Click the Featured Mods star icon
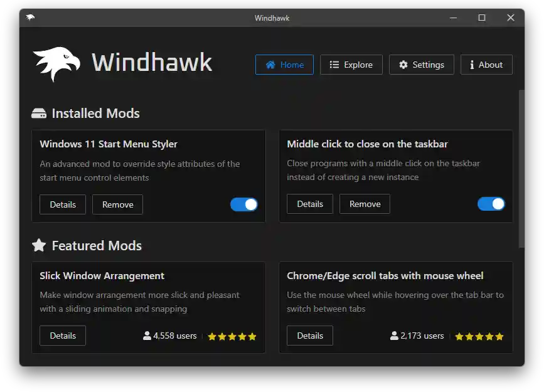 [x=38, y=245]
